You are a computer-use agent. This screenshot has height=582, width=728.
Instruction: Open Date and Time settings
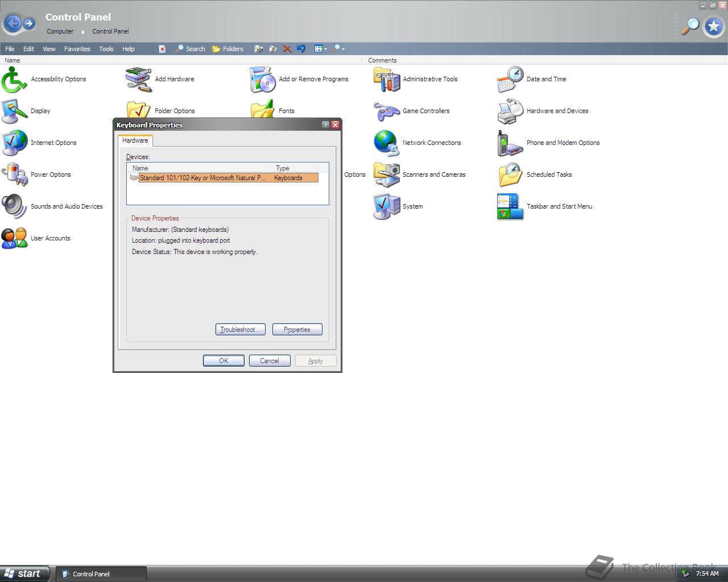[532, 80]
